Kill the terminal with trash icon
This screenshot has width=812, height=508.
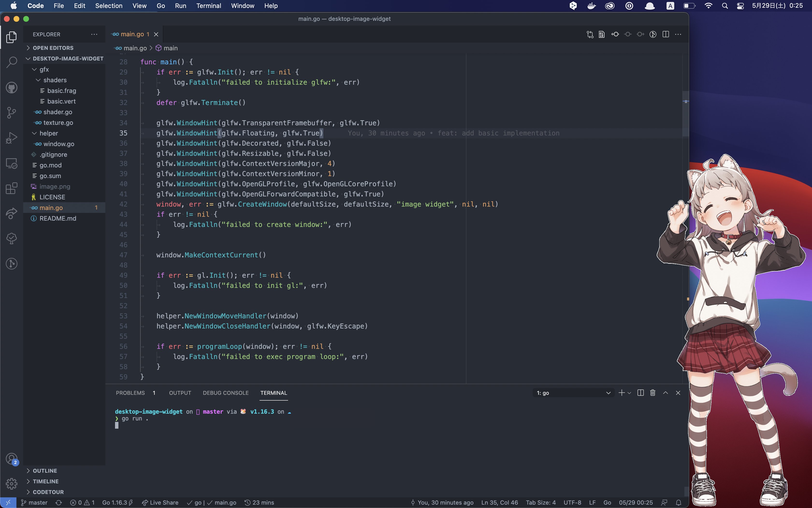652,393
